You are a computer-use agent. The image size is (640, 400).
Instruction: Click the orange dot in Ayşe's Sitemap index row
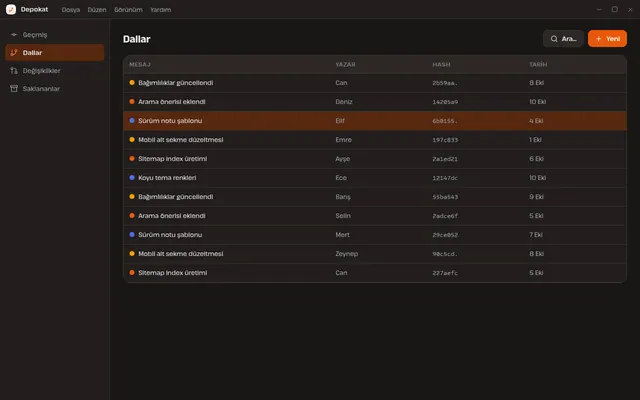point(132,158)
